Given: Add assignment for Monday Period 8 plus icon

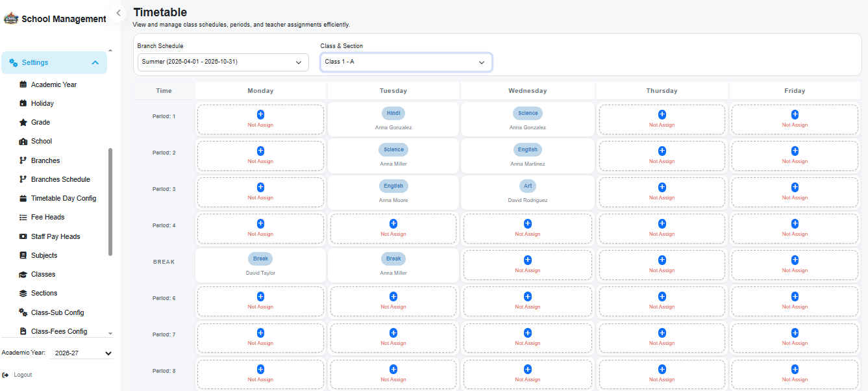Looking at the screenshot, I should click(x=260, y=369).
